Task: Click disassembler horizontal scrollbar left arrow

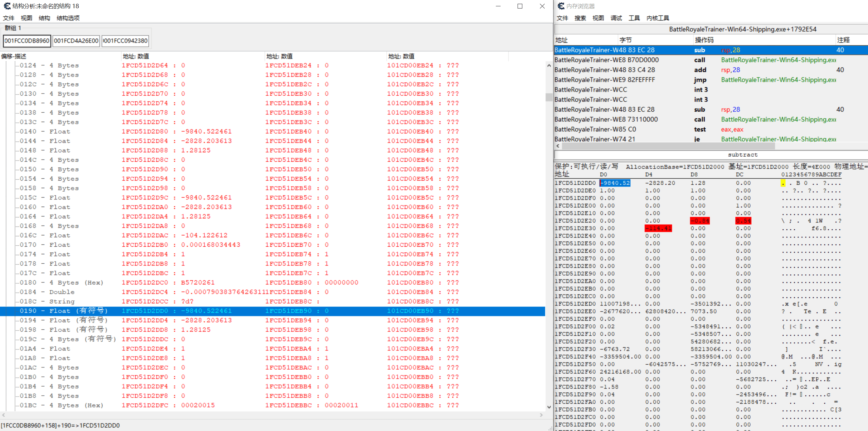Action: [x=558, y=146]
